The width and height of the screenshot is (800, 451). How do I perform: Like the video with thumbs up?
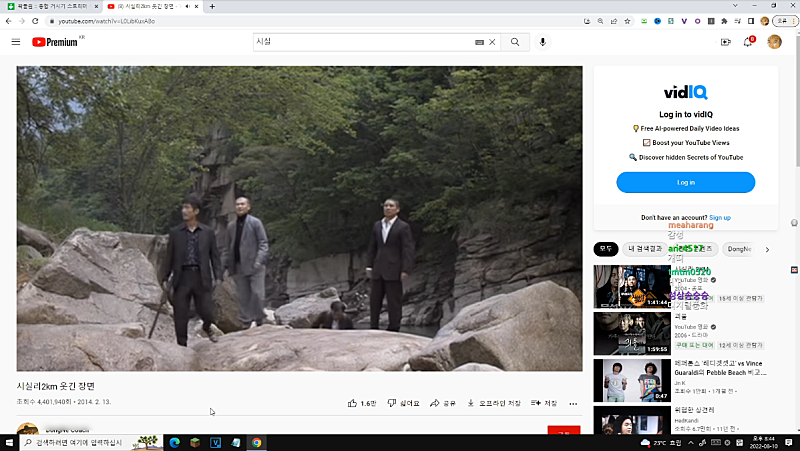pyautogui.click(x=362, y=403)
